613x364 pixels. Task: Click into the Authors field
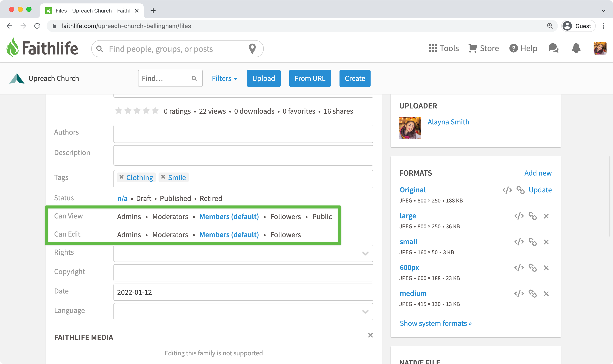pos(243,134)
